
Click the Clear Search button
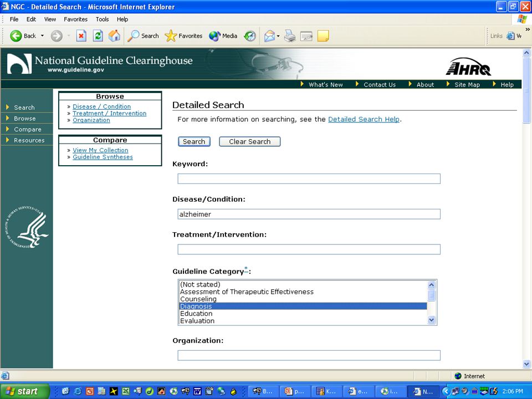[x=250, y=141]
